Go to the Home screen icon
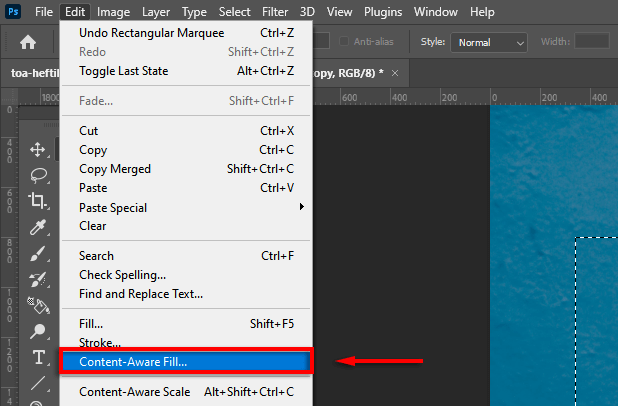Viewport: 618px width, 406px height. [x=28, y=42]
